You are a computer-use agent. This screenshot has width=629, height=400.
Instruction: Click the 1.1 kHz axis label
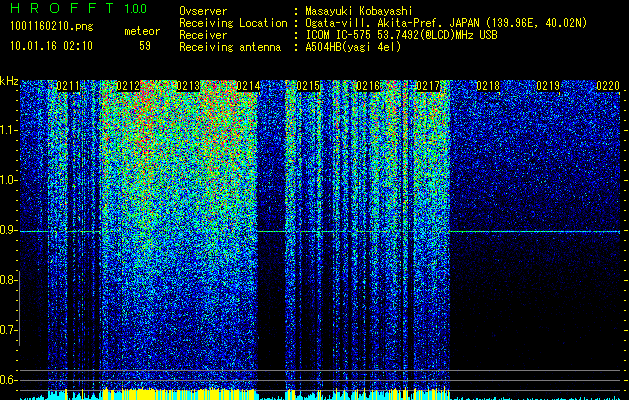click(x=8, y=130)
